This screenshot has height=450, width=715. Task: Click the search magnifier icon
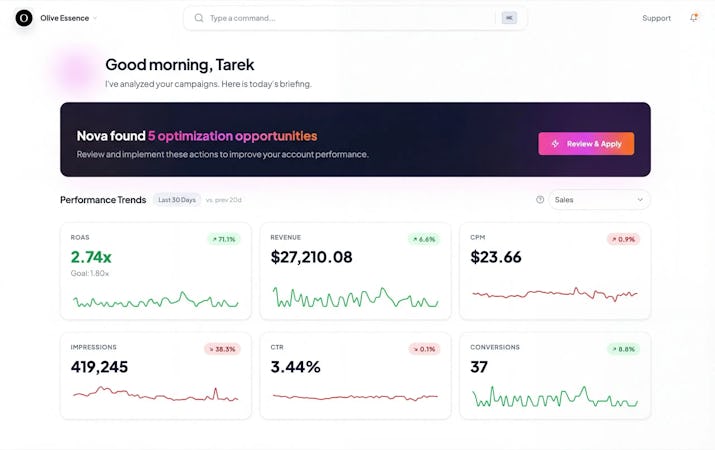[199, 18]
